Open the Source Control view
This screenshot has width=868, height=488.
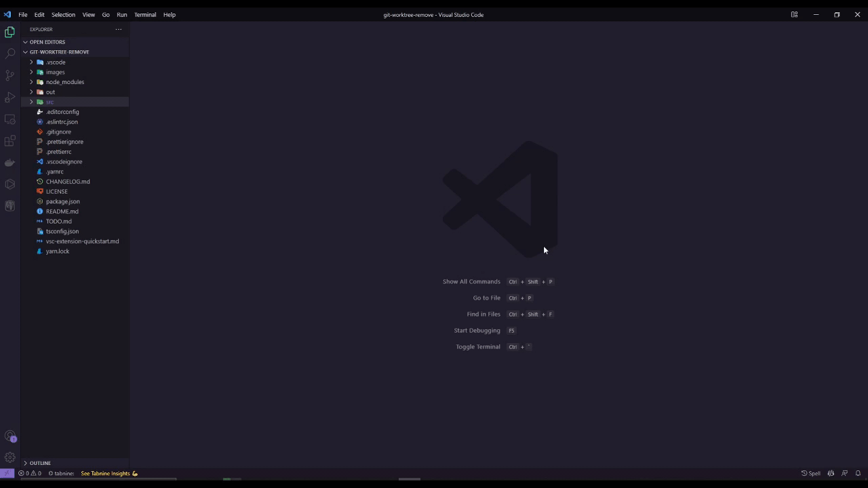tap(9, 75)
